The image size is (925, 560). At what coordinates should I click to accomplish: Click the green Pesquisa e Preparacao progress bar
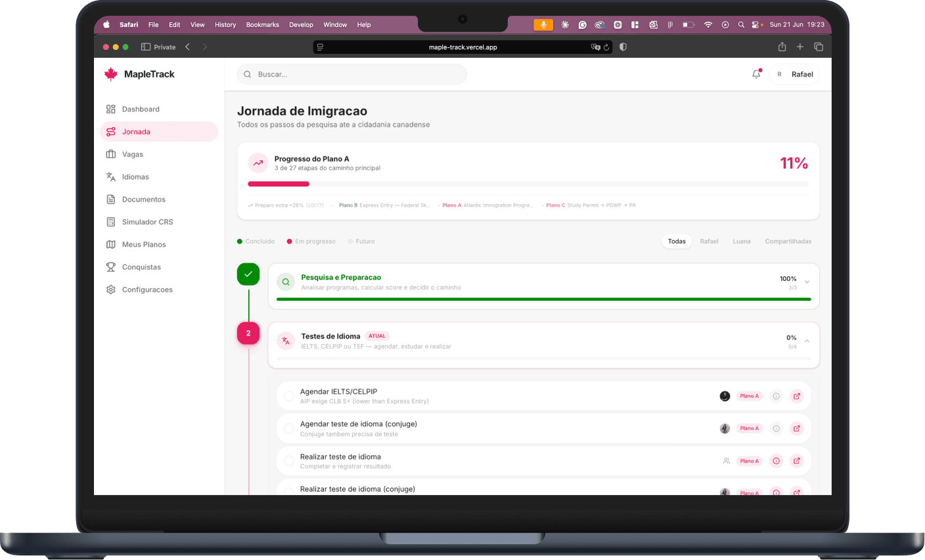(x=544, y=299)
